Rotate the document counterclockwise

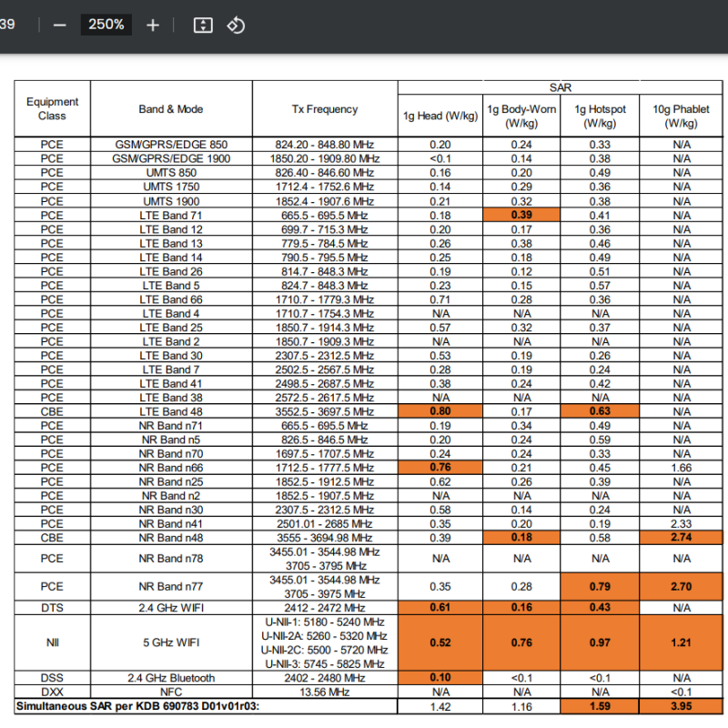[236, 25]
